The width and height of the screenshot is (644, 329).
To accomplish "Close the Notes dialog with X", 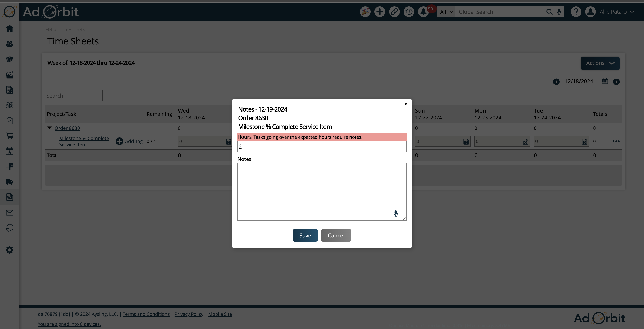I will (406, 104).
